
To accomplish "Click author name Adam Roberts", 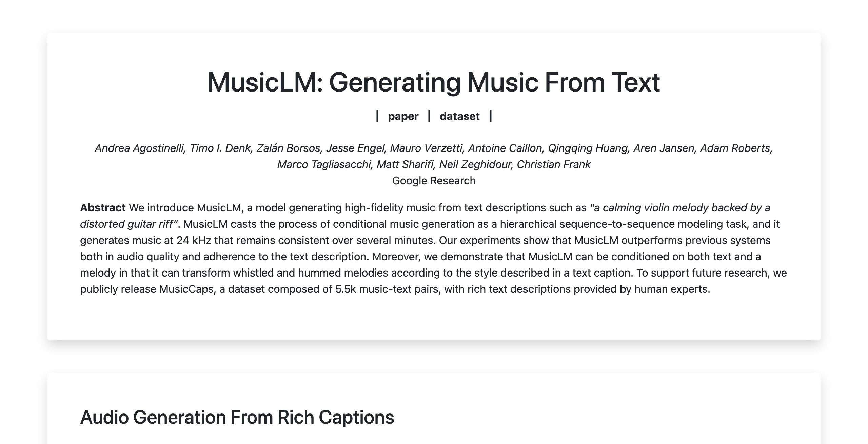I will pyautogui.click(x=735, y=148).
